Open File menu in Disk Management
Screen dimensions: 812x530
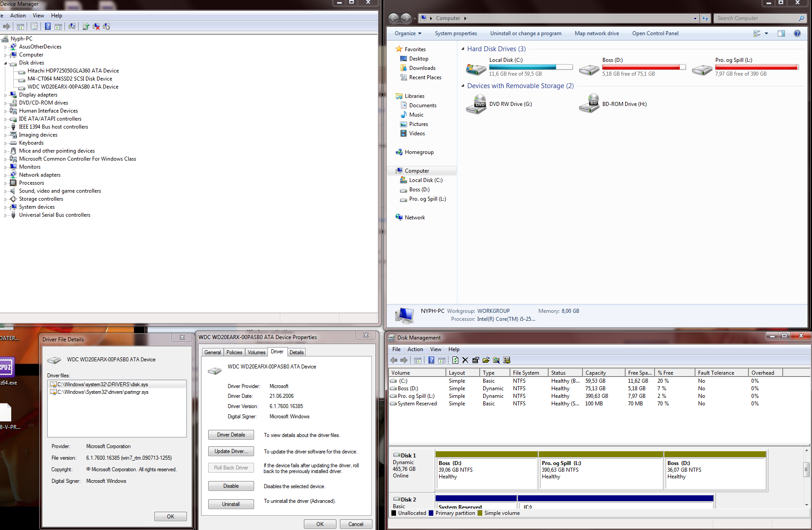pyautogui.click(x=396, y=349)
